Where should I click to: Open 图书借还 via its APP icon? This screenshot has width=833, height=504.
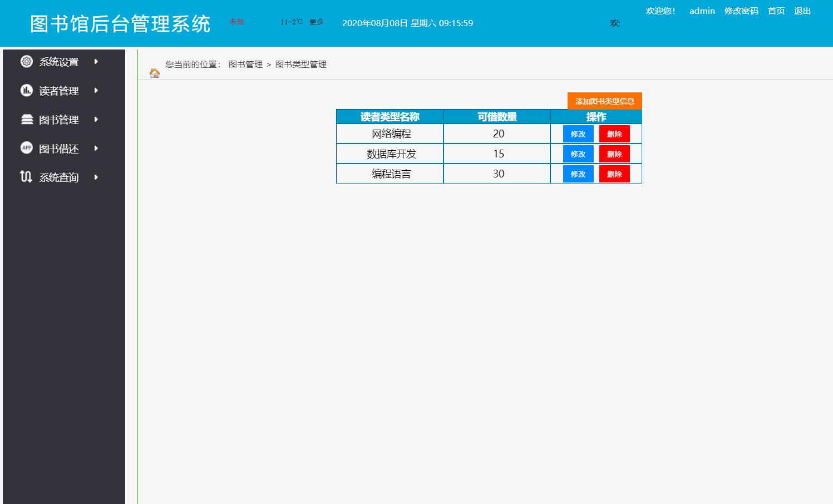(26, 148)
